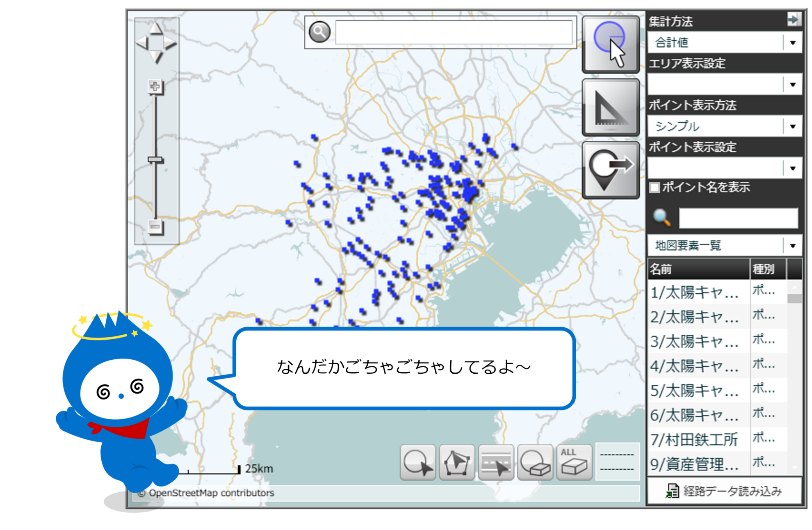Select row 4/太陽キャ…
The width and height of the screenshot is (812, 530).
(717, 366)
